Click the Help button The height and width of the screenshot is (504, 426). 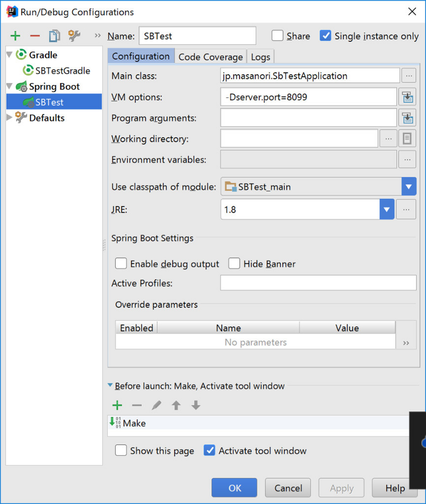tap(395, 488)
